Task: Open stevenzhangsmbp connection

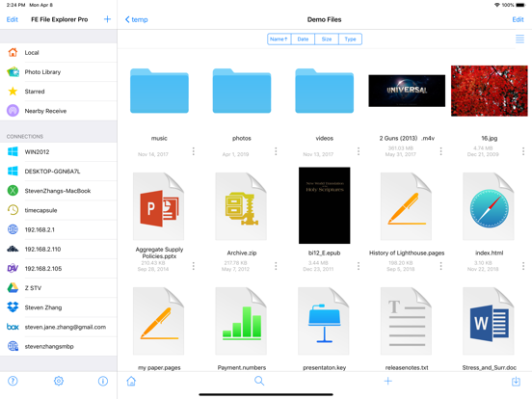Action: (59, 346)
